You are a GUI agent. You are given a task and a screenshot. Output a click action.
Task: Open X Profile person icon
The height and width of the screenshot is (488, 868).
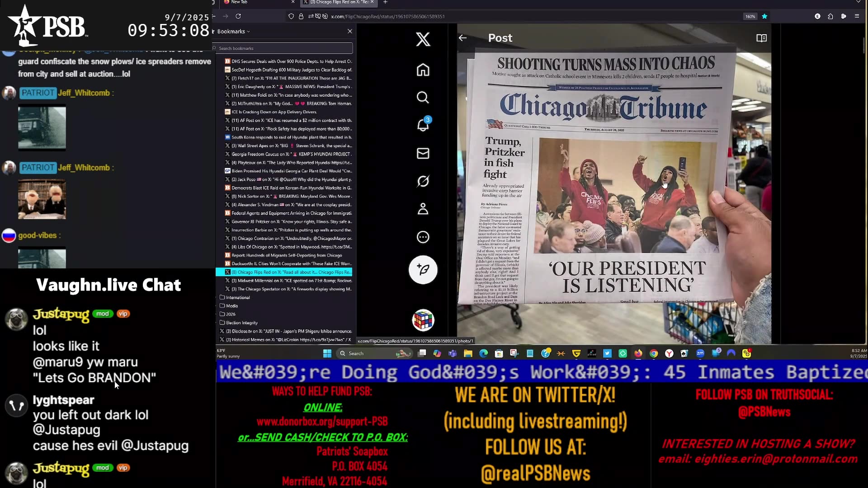[423, 209]
